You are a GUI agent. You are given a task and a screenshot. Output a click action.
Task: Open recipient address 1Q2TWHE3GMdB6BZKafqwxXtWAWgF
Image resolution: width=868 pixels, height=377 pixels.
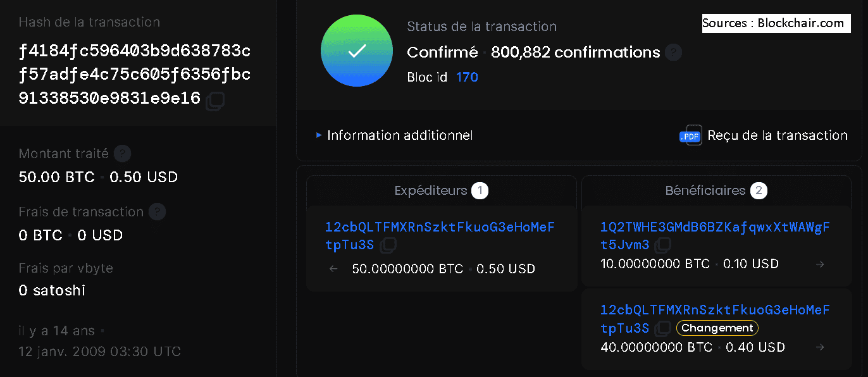(715, 235)
